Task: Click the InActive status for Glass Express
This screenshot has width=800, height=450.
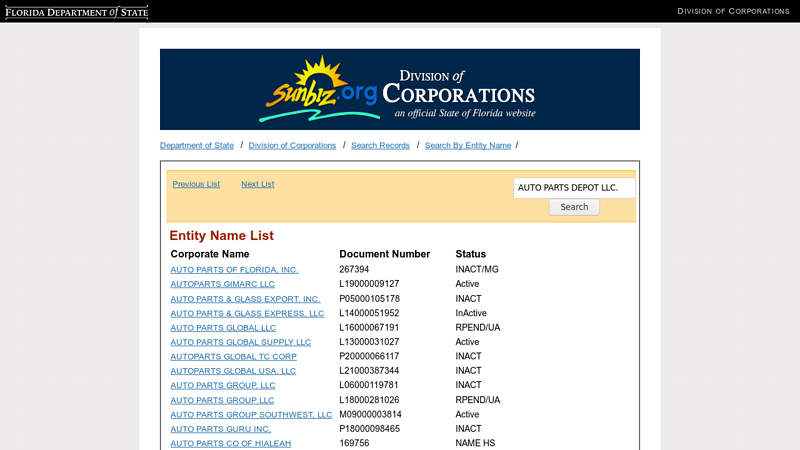Action: [x=471, y=313]
